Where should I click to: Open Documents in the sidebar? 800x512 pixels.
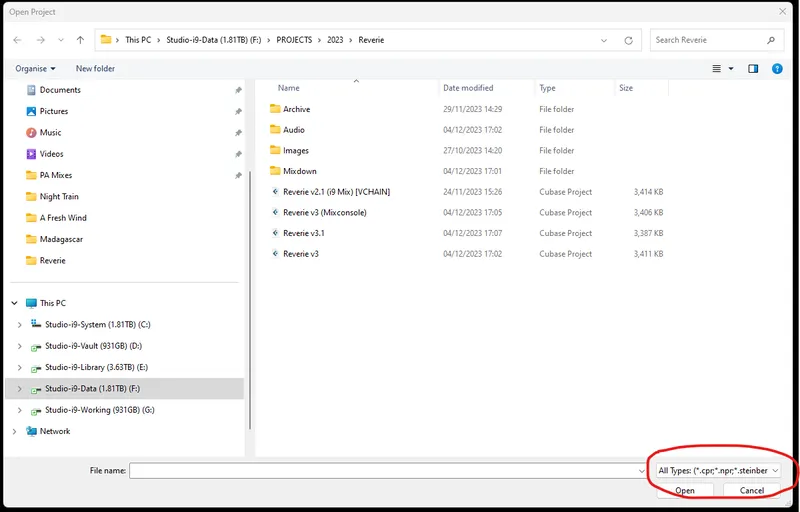[x=60, y=90]
